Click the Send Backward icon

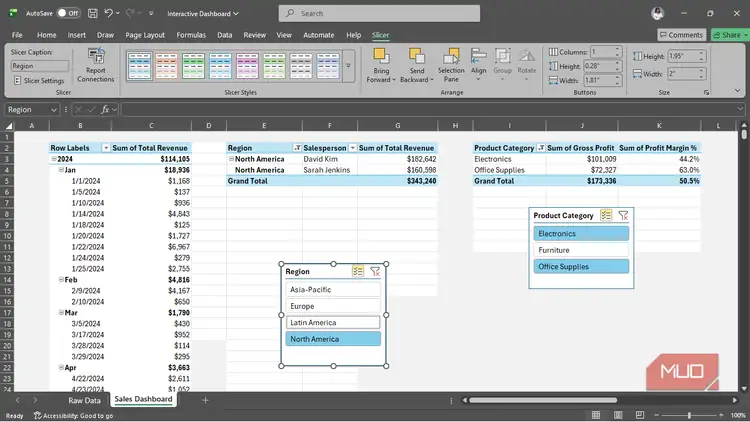click(x=417, y=56)
